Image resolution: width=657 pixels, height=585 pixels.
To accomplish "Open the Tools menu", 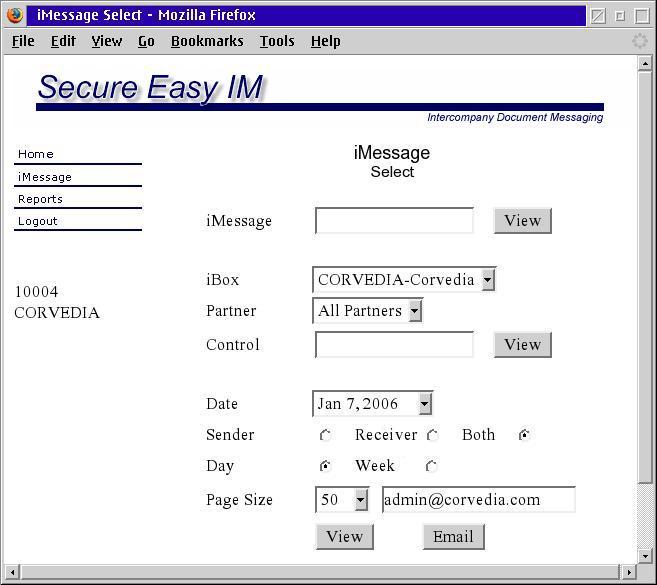I will (x=277, y=41).
